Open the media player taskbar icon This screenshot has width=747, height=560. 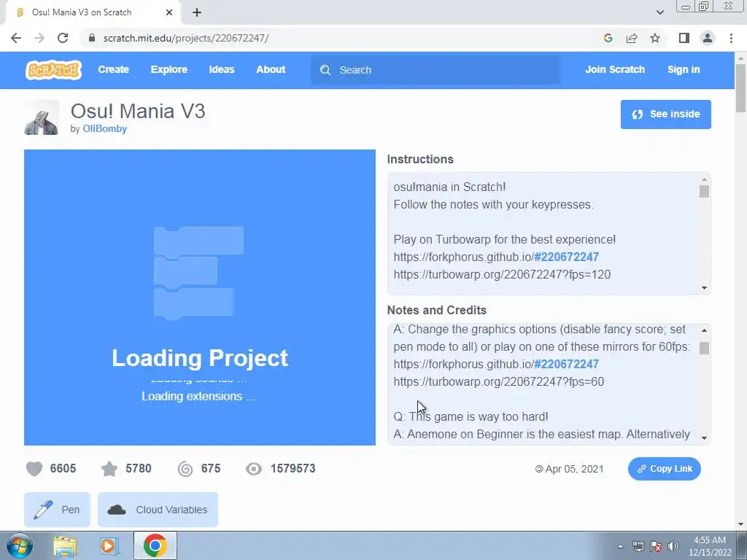click(x=109, y=546)
